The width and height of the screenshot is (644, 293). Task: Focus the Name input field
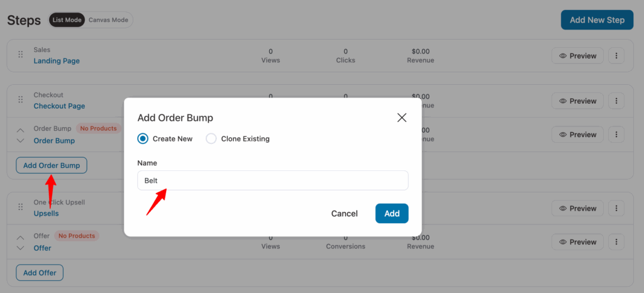click(273, 180)
